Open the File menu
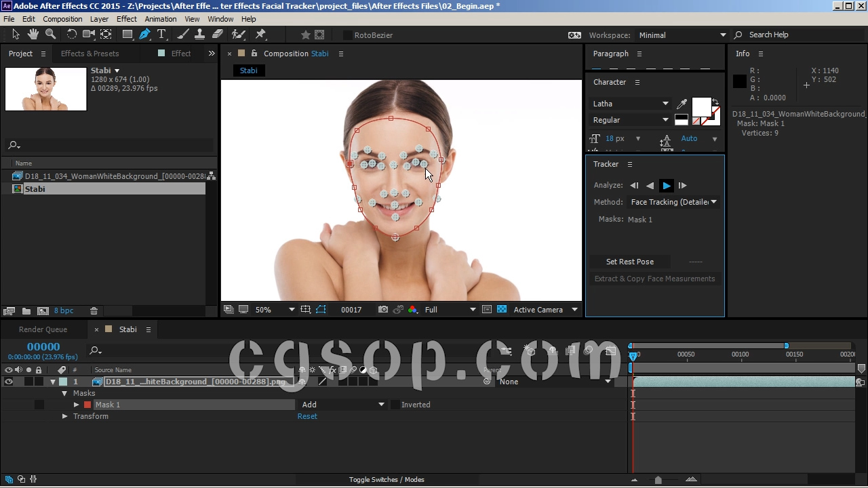This screenshot has width=868, height=488. point(9,19)
